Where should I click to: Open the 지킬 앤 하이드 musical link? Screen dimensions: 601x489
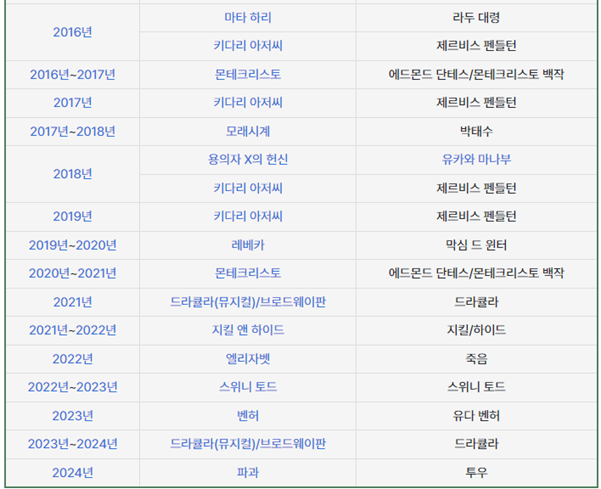coord(248,330)
